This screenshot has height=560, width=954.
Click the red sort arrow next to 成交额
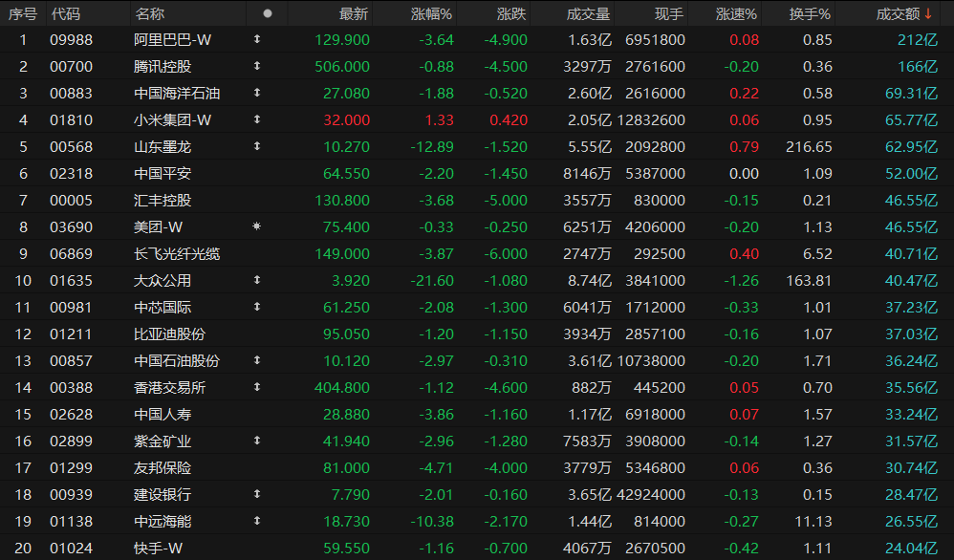pyautogui.click(x=928, y=13)
